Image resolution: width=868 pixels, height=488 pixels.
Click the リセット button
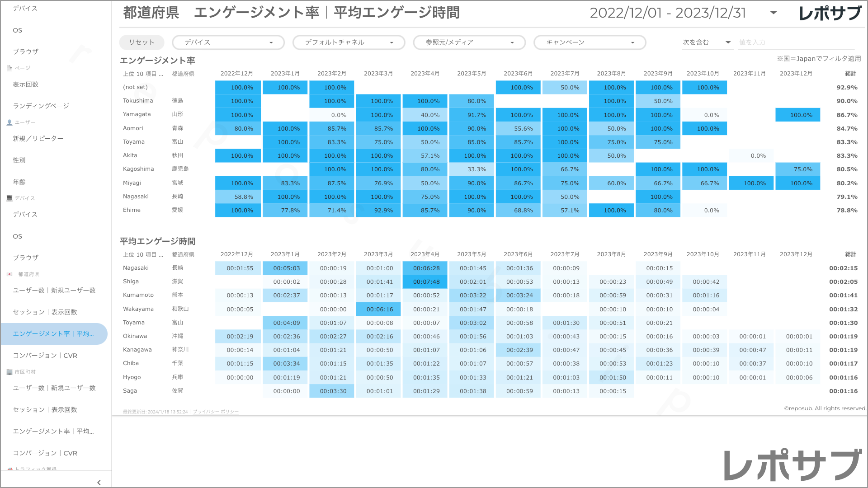[x=142, y=42]
